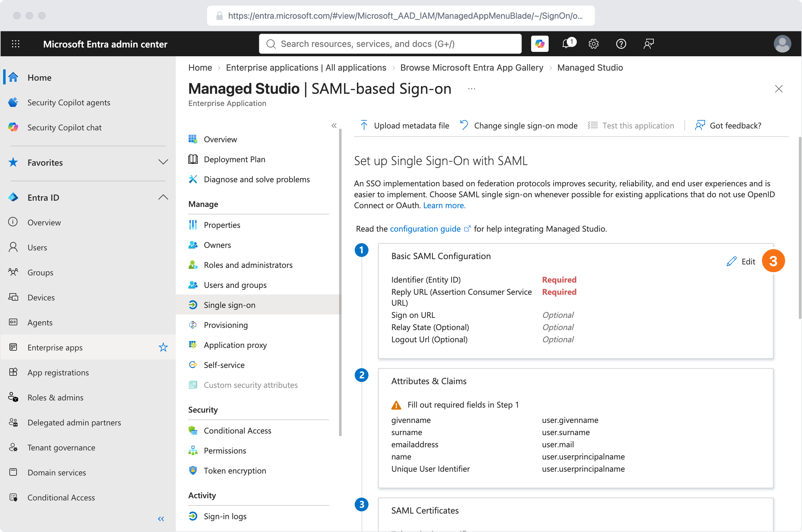Click the Application proxy icon

193,345
